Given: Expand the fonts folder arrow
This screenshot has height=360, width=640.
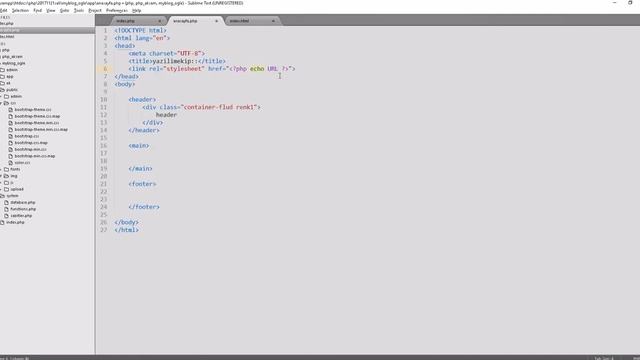Looking at the screenshot, I should [1, 169].
